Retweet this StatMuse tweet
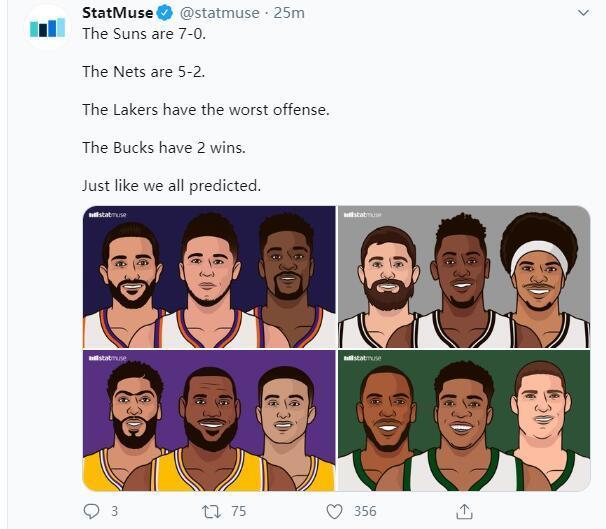 [x=212, y=511]
